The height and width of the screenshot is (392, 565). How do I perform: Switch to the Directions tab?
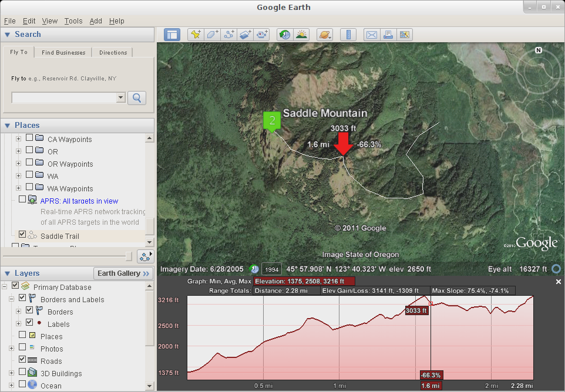click(x=113, y=53)
